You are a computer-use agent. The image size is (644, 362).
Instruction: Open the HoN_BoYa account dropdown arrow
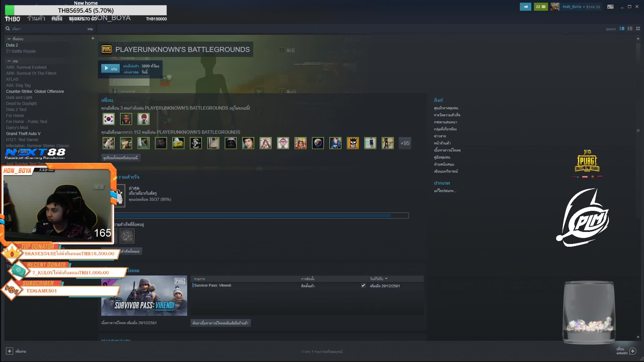pyautogui.click(x=584, y=7)
